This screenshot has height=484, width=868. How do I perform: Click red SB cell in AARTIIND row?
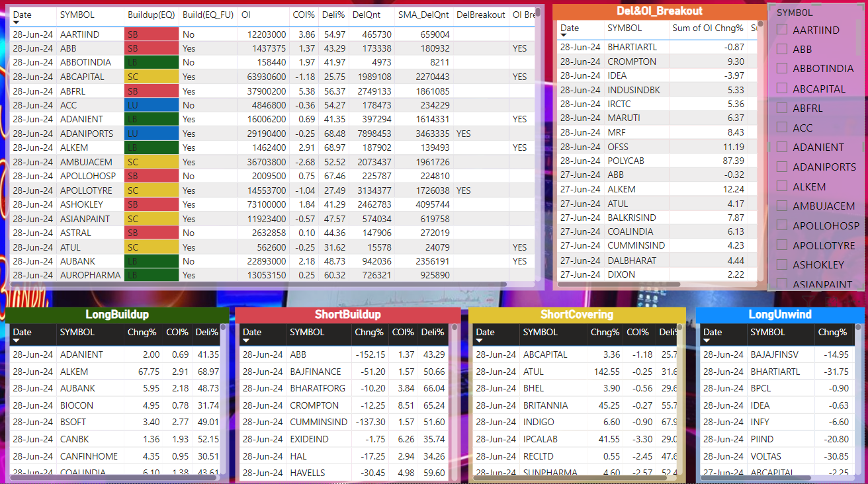click(152, 34)
